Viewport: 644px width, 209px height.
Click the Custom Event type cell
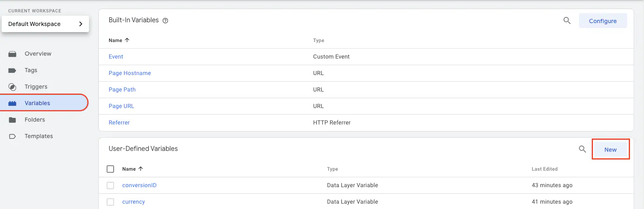[x=331, y=56]
